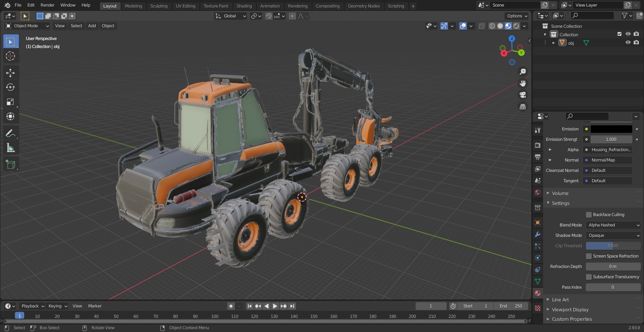The image size is (644, 332).
Task: Click the Marker menu in timeline
Action: [95, 306]
